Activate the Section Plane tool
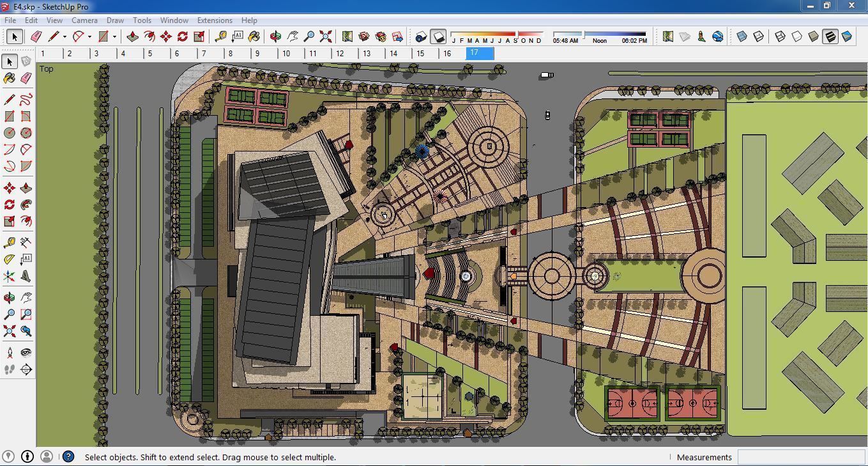868x466 pixels. click(26, 369)
